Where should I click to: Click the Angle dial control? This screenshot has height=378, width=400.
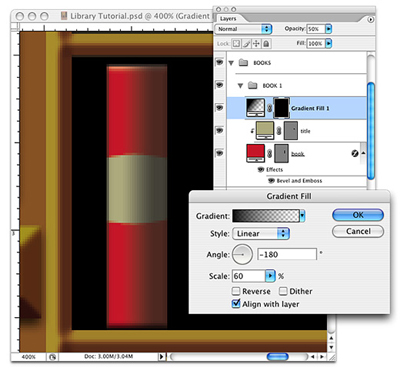[242, 254]
